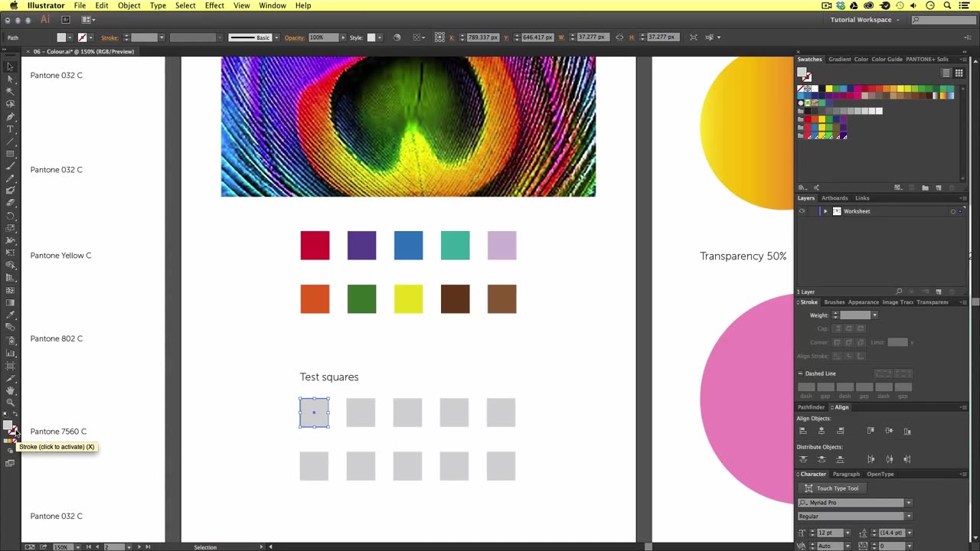Image resolution: width=980 pixels, height=551 pixels.
Task: Select the Magic Wand tool
Action: [x=11, y=91]
